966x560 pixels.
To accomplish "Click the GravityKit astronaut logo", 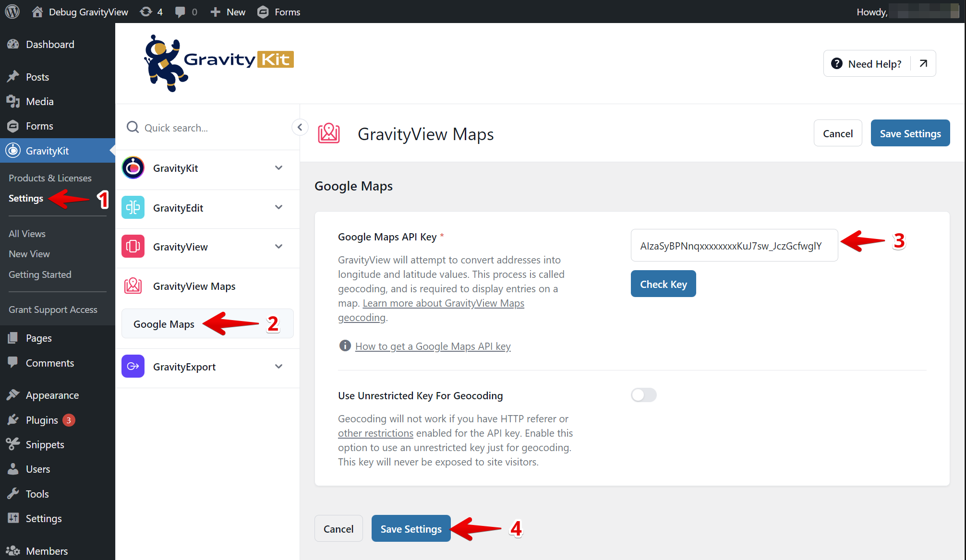I will (x=166, y=63).
